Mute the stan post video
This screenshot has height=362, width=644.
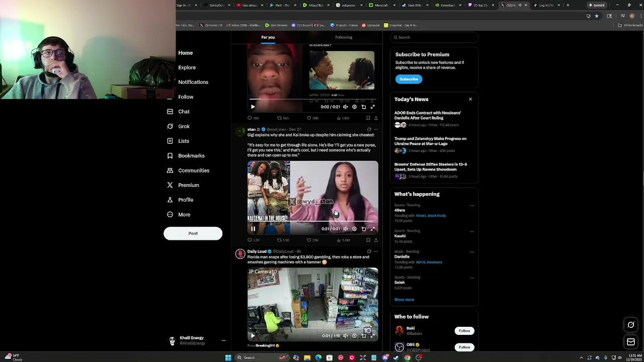tap(345, 229)
